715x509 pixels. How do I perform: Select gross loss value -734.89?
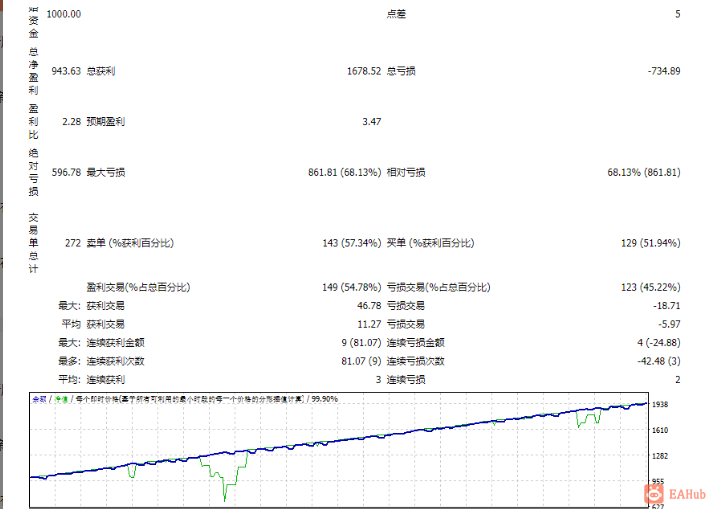(x=664, y=71)
